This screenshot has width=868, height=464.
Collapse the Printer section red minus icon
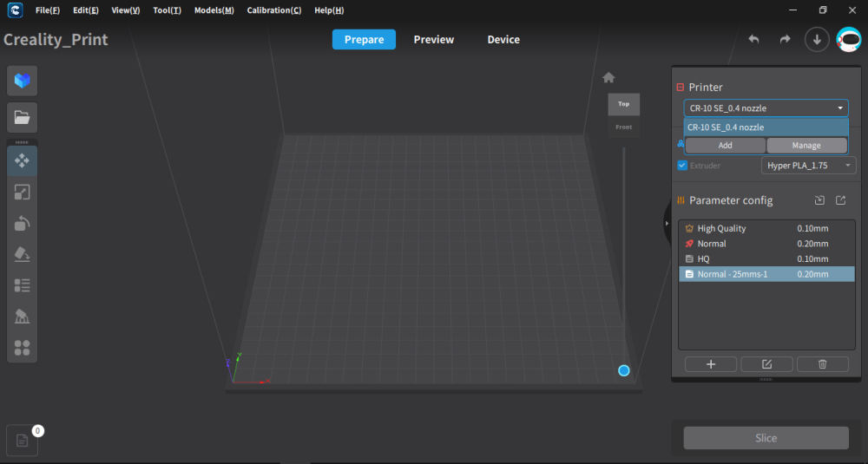point(681,88)
